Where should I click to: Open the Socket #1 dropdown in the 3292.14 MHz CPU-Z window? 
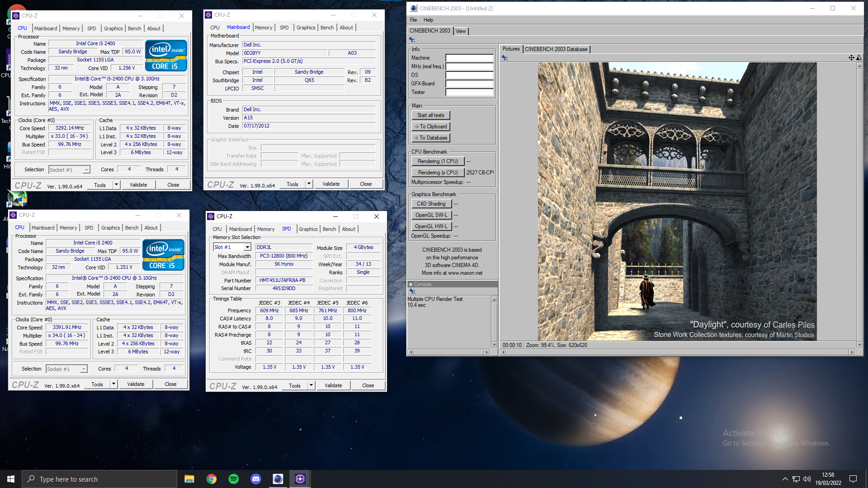pyautogui.click(x=86, y=170)
